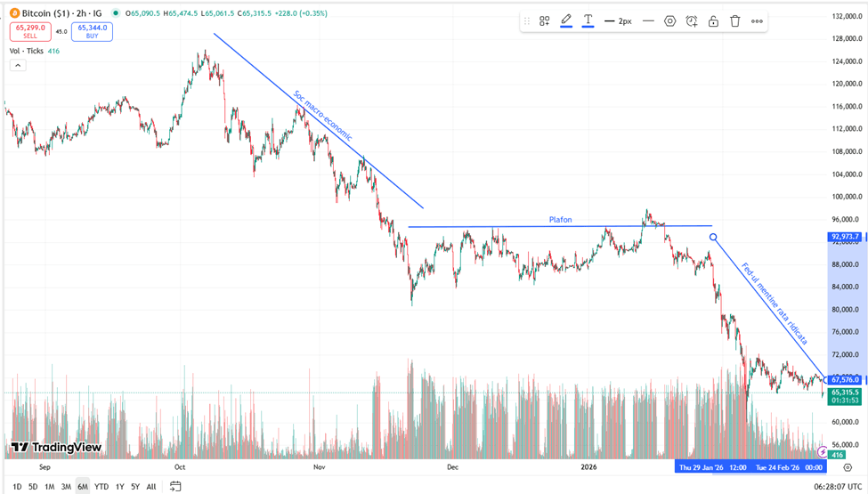
Task: Click the blue BUY 65,344.0 button
Action: [x=92, y=31]
